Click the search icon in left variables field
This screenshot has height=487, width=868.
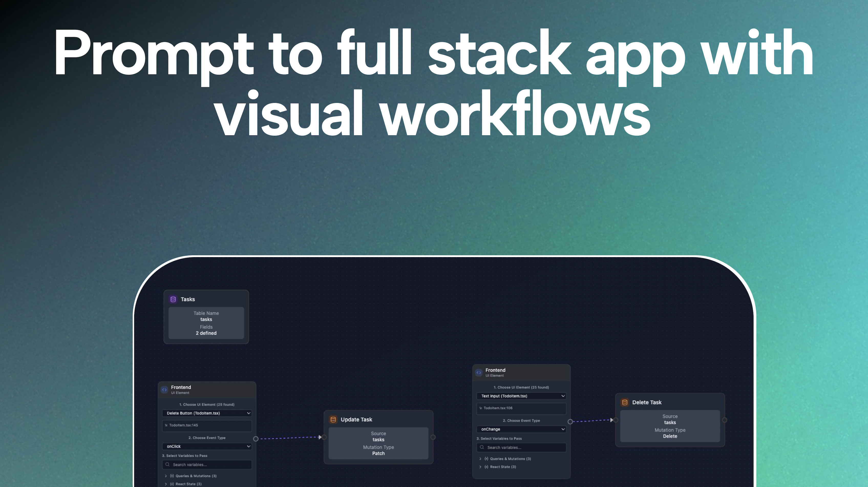(167, 464)
